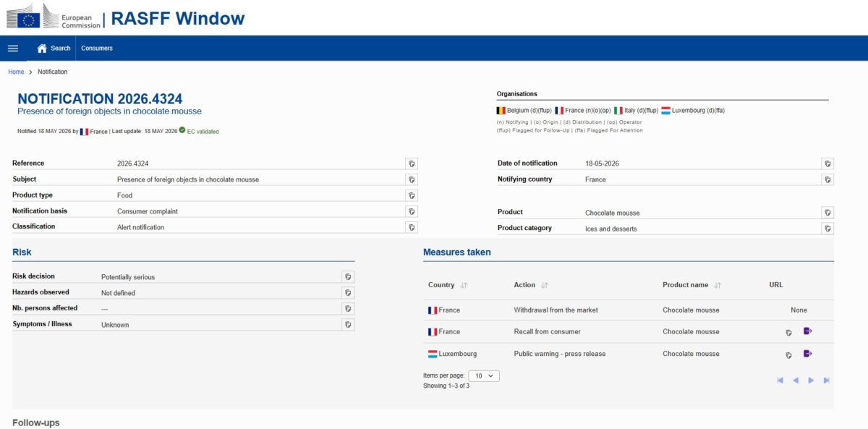Click the Italy flag in Organisations

click(x=618, y=111)
